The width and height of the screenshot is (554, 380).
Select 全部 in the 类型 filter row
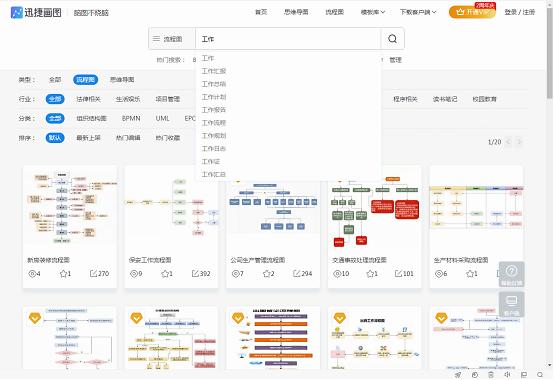coord(55,79)
